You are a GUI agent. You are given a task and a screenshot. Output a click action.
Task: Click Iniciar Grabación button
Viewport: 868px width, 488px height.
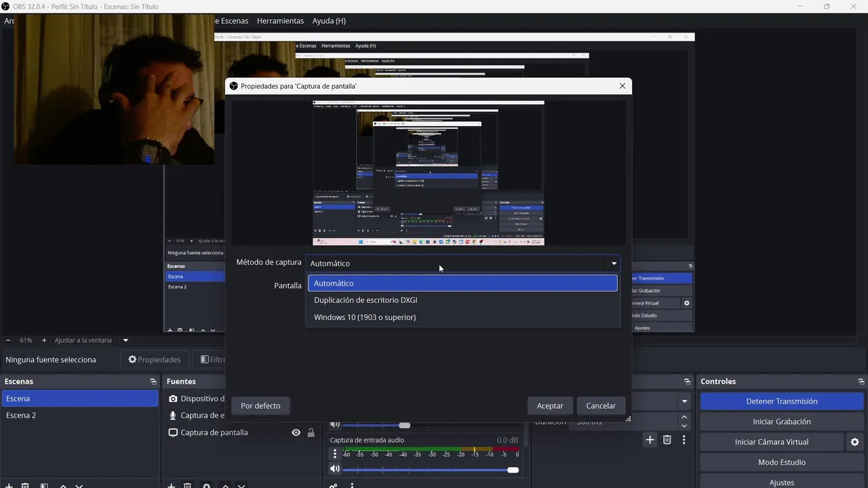[x=782, y=422]
